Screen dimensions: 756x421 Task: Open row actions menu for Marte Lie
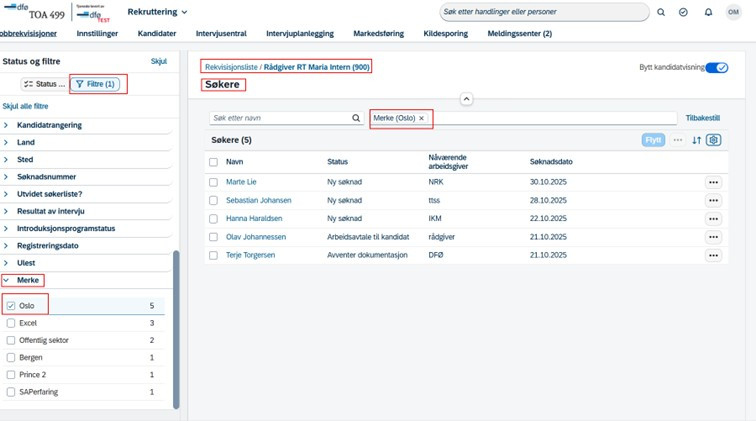tap(714, 182)
